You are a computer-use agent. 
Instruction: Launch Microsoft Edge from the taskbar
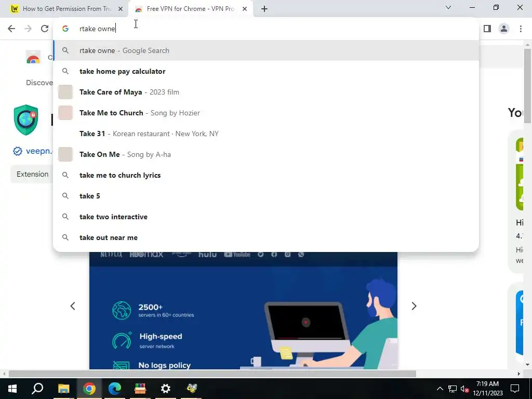pyautogui.click(x=115, y=389)
